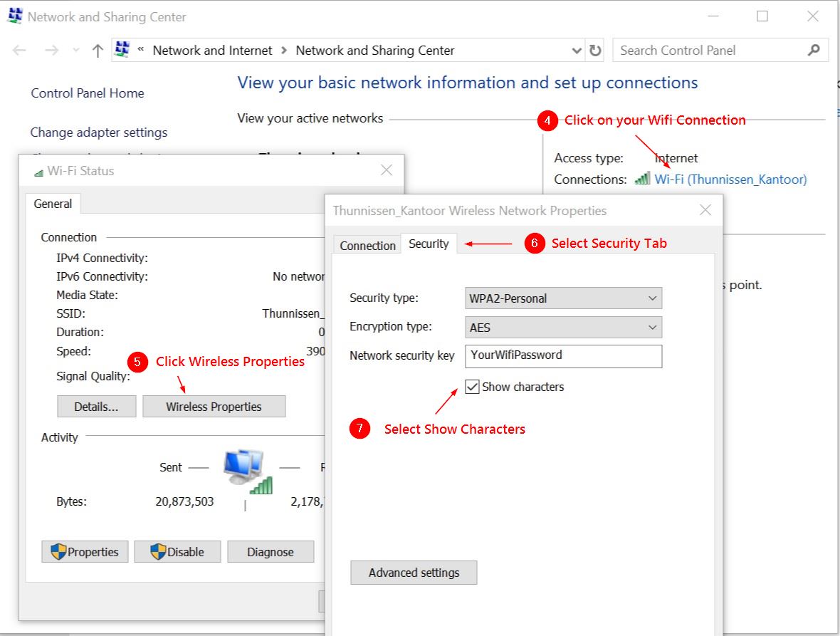Click the Wireless Properties button
840x636 pixels.
pos(214,406)
